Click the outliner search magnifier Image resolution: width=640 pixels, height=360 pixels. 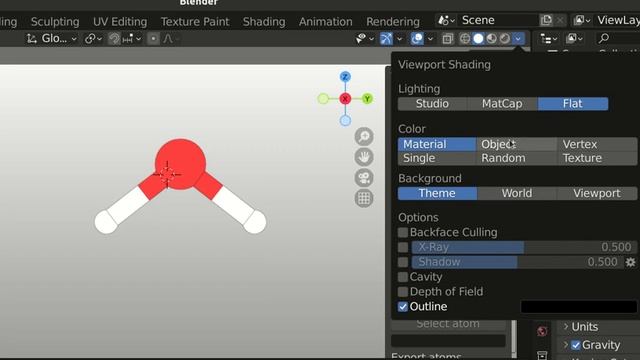pyautogui.click(x=604, y=39)
